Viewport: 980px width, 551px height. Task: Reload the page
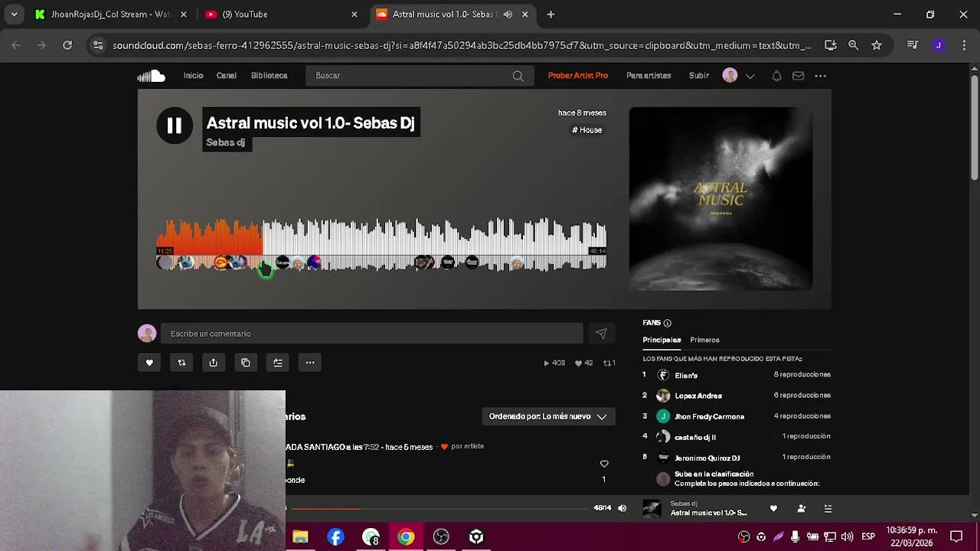point(67,45)
